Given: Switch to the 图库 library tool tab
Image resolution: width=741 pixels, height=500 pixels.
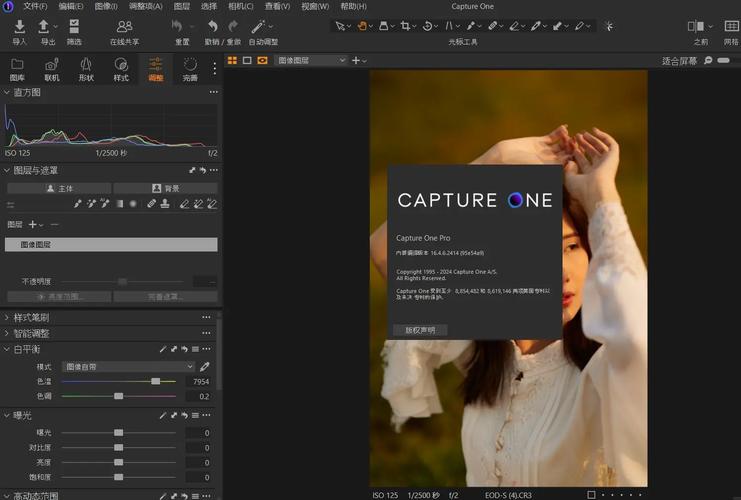Looking at the screenshot, I should (x=17, y=69).
